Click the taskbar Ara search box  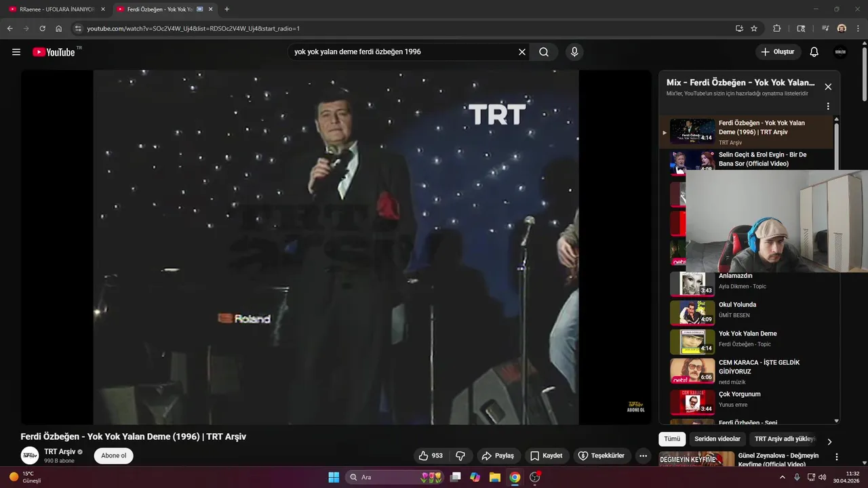(395, 477)
